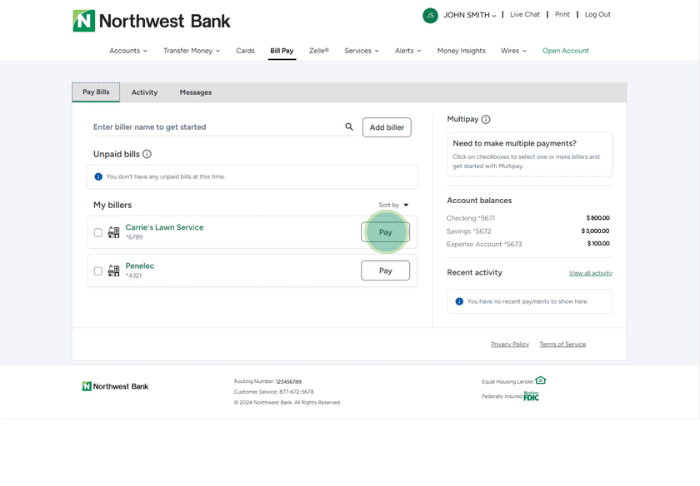This screenshot has width=700, height=486.
Task: Click the JS user avatar icon
Action: coord(430,15)
